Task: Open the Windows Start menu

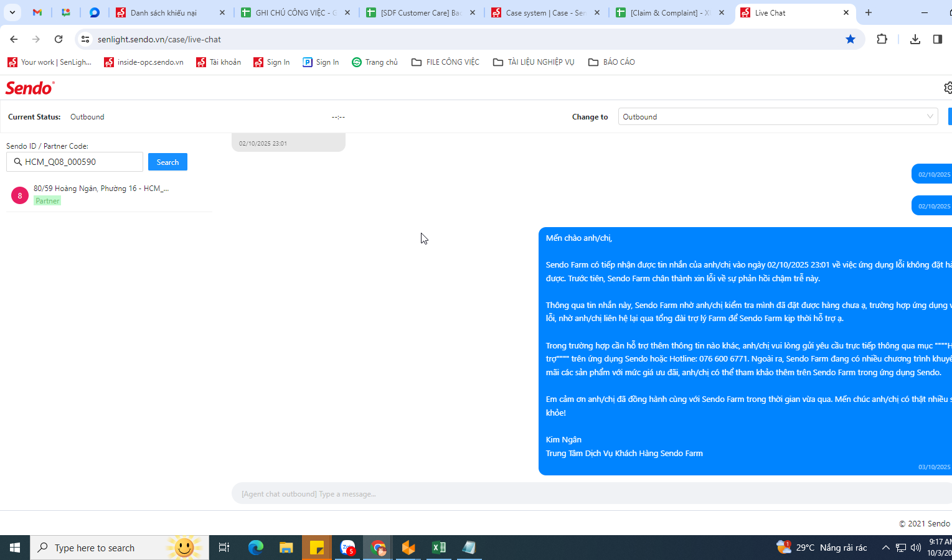Action: click(15, 548)
